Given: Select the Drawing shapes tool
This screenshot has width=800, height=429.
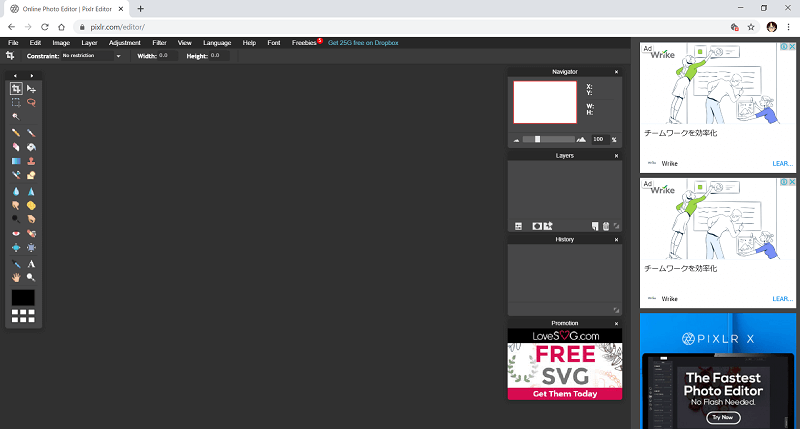Looking at the screenshot, I should point(31,175).
